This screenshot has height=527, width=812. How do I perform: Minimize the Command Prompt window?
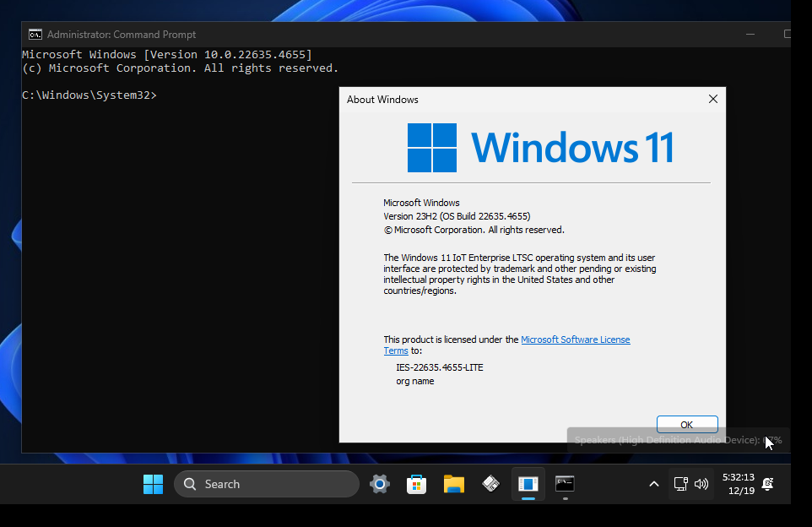tap(750, 34)
